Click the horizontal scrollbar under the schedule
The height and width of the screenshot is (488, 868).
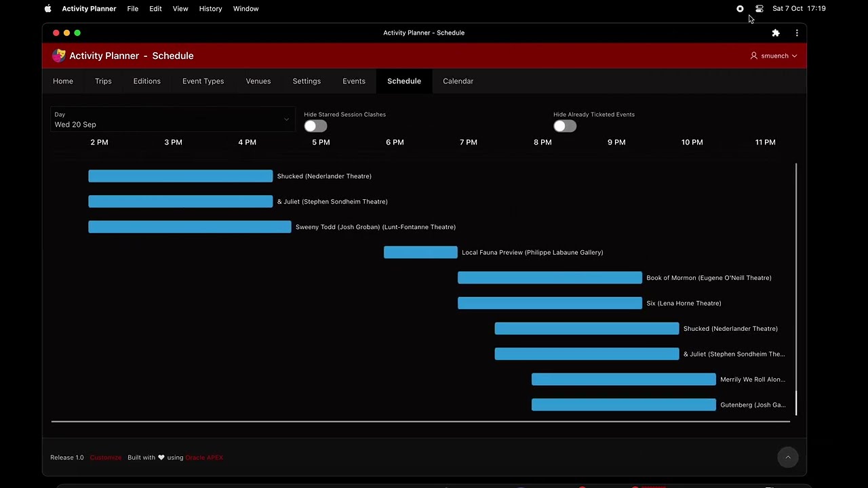(x=420, y=422)
